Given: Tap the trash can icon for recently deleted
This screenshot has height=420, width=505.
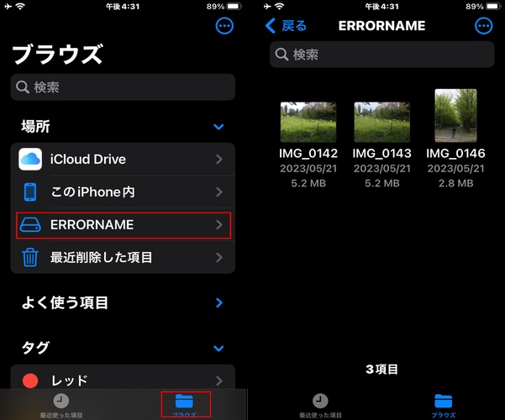Looking at the screenshot, I should [x=30, y=257].
